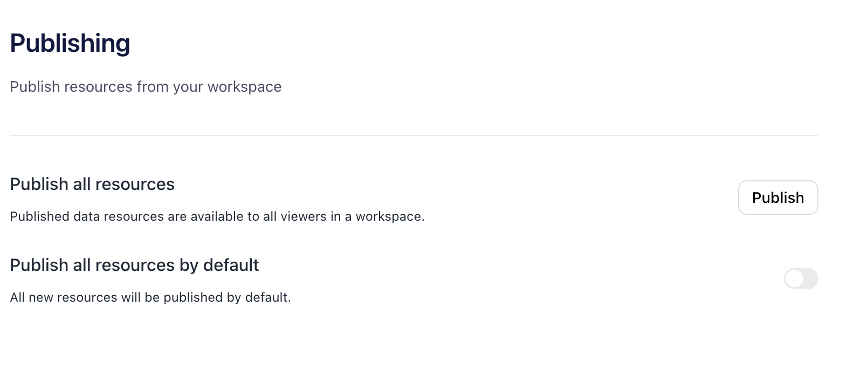
Task: Click the 'Publish all resources' section title
Action: coord(92,184)
